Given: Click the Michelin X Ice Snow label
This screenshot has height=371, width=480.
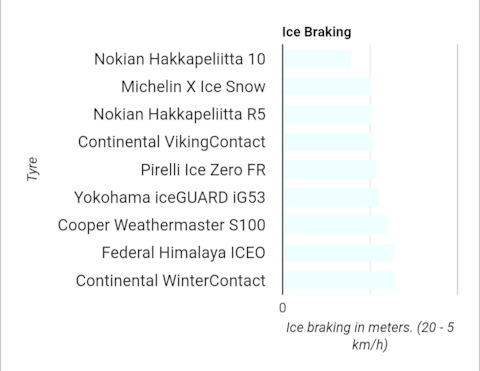Looking at the screenshot, I should tap(193, 87).
